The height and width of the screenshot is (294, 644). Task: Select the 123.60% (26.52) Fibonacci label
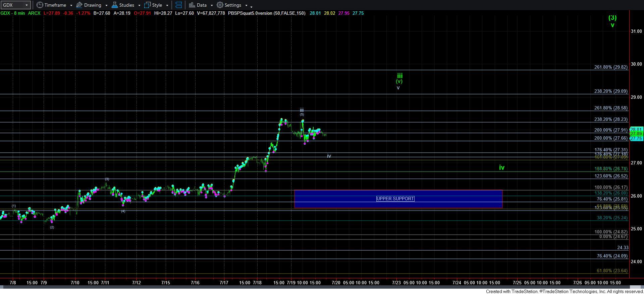(x=611, y=176)
